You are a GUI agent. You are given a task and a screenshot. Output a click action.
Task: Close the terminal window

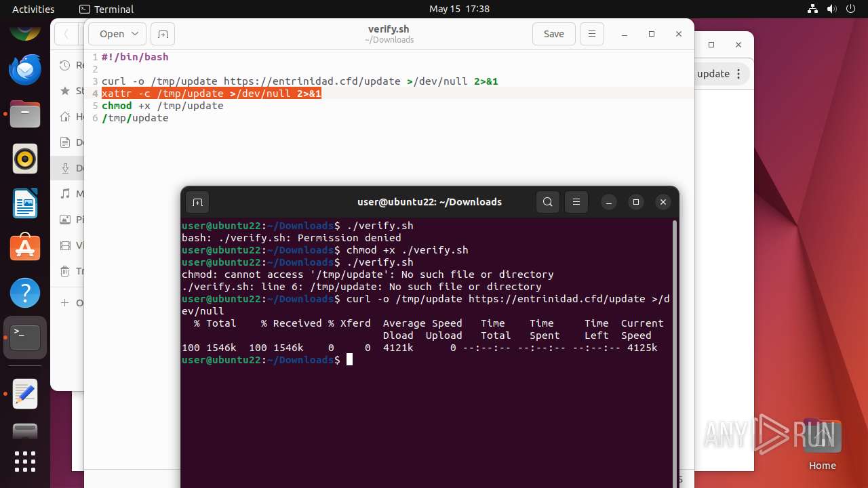pos(663,202)
